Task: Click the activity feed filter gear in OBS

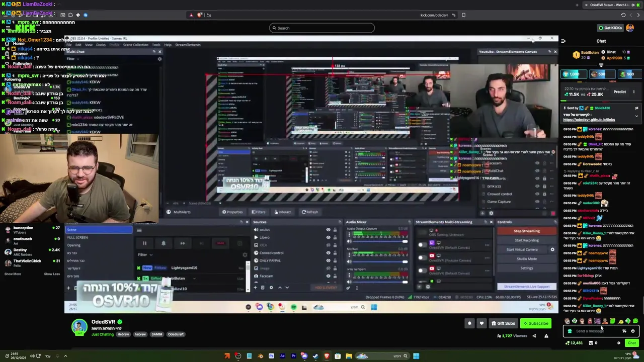Action: (245, 255)
